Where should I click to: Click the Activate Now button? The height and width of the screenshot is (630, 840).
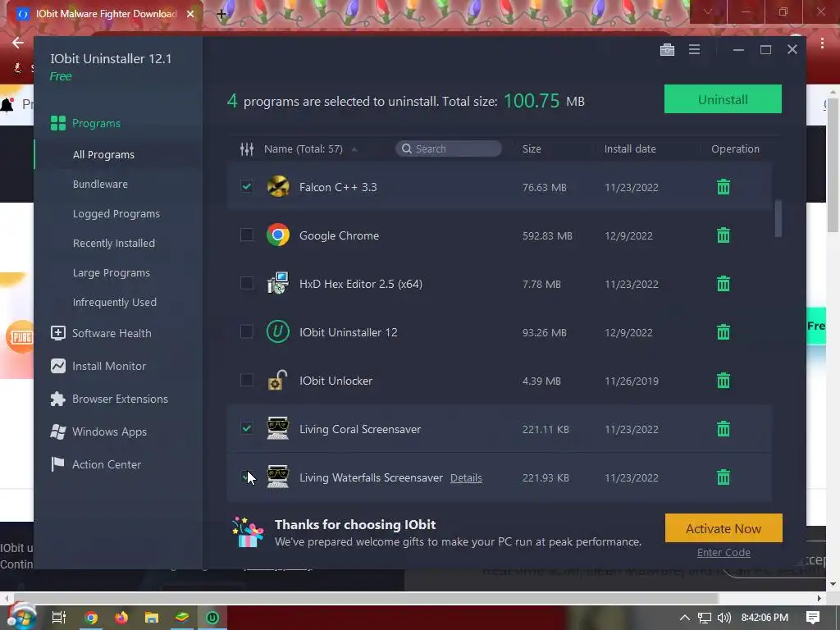pos(724,528)
